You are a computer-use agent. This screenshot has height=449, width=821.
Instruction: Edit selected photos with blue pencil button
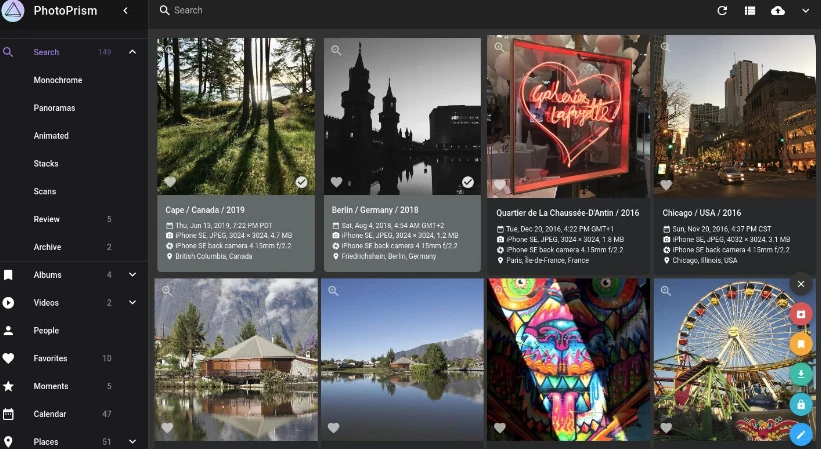pyautogui.click(x=801, y=434)
